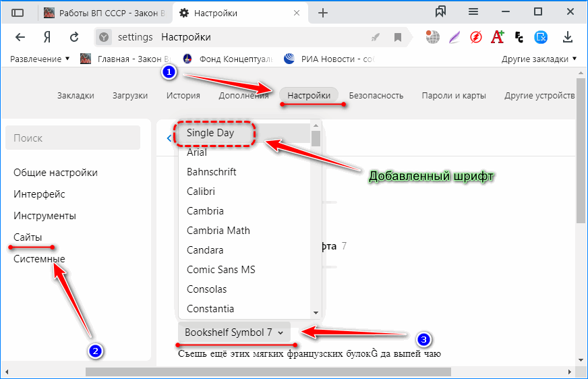Image resolution: width=588 pixels, height=379 pixels.
Task: Choose Comic Sans MS in font list
Action: tap(220, 270)
